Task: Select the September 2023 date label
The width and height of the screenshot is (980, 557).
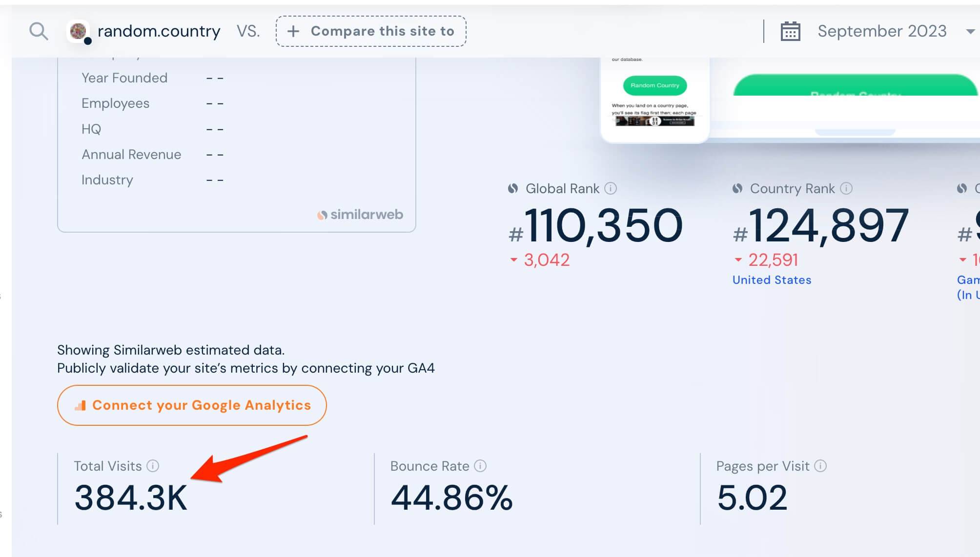Action: (882, 31)
